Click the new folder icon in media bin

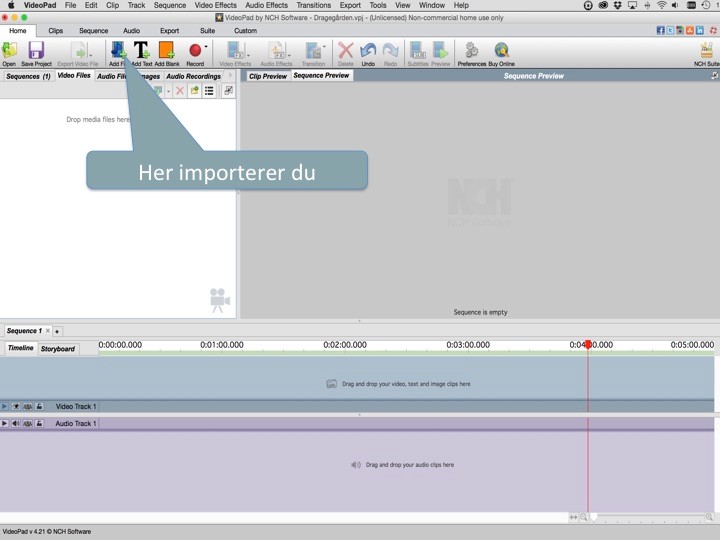pos(195,90)
